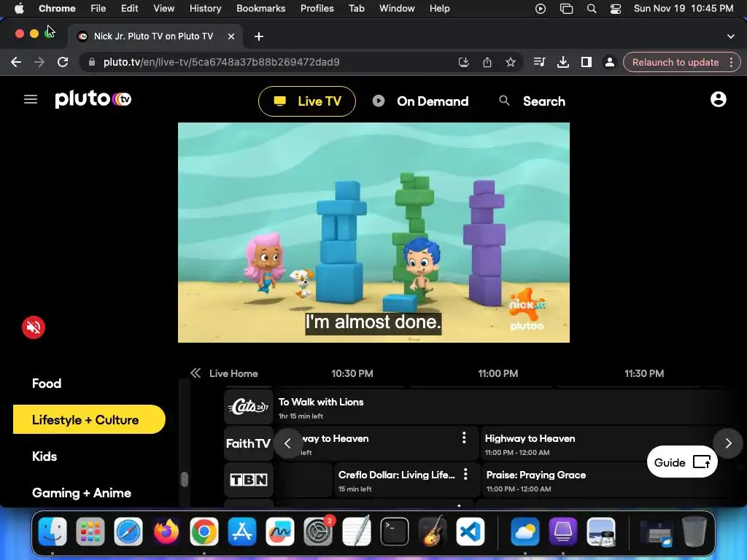Open Finder from the Dock
Screen dimensions: 747x560
[x=53, y=532]
